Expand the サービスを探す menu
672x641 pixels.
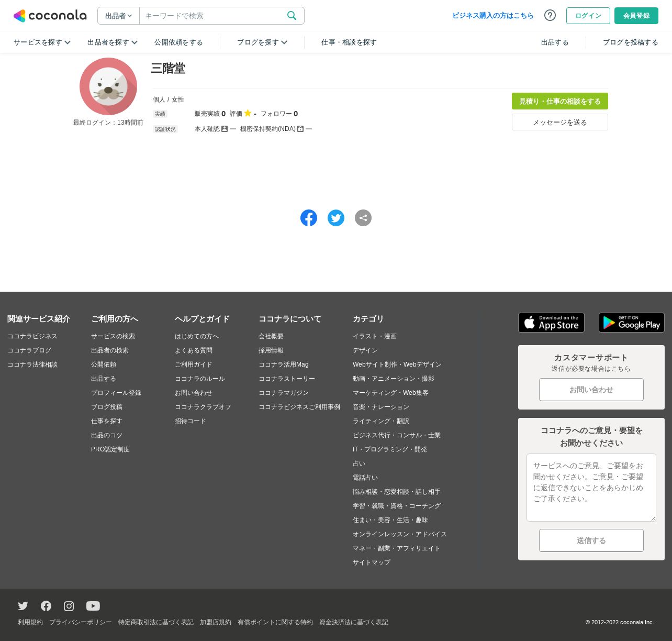[x=42, y=42]
